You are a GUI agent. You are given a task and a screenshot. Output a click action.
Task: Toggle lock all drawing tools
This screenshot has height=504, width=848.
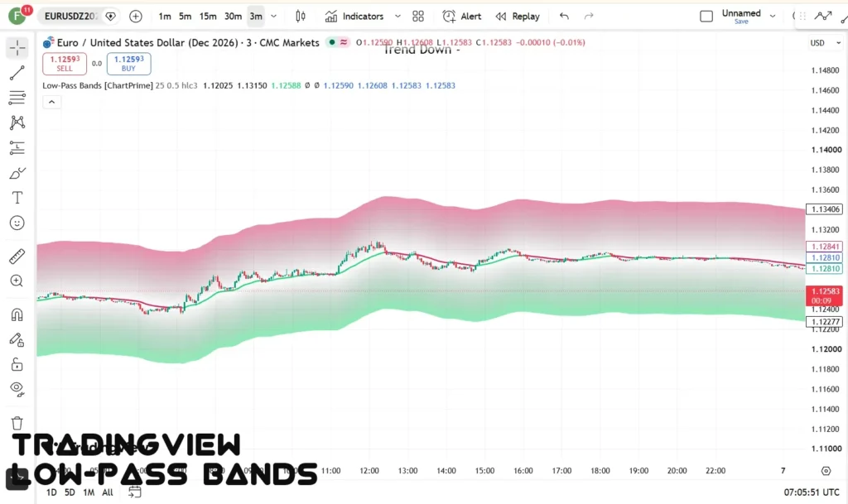click(x=17, y=364)
